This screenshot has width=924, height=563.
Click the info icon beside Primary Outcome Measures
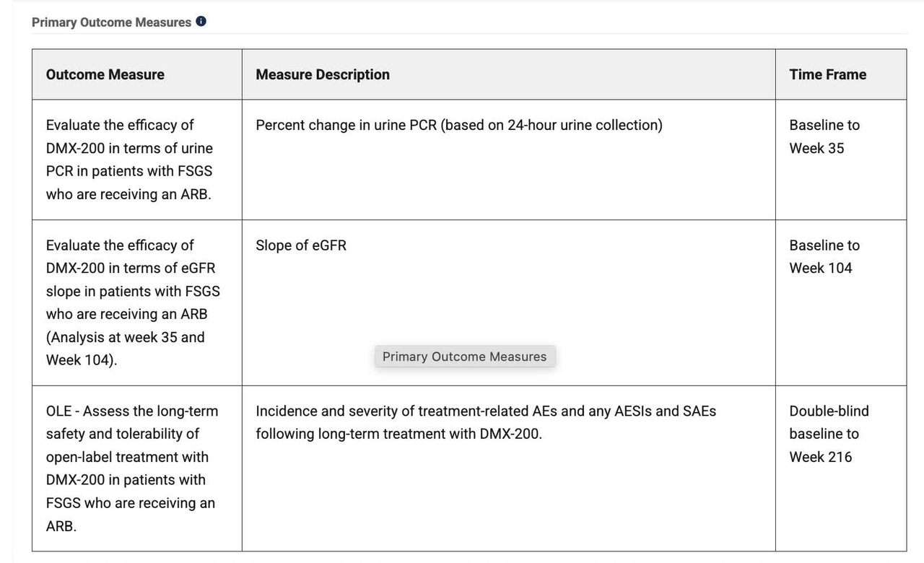coord(199,21)
